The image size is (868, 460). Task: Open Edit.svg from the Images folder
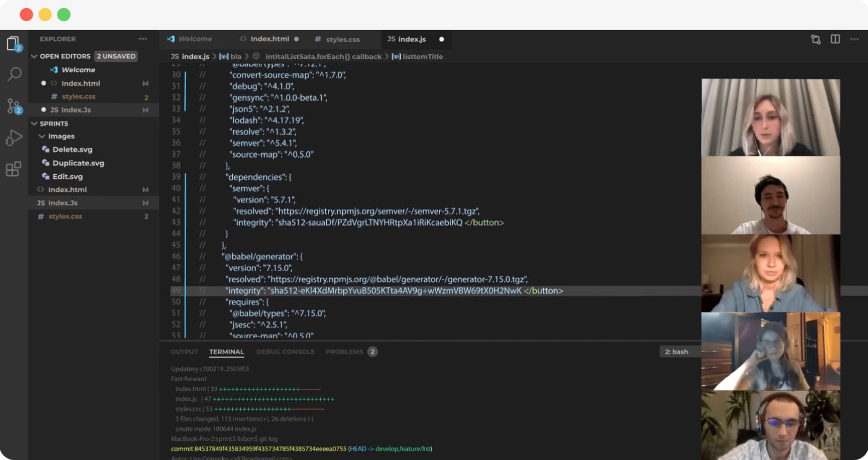tap(67, 176)
